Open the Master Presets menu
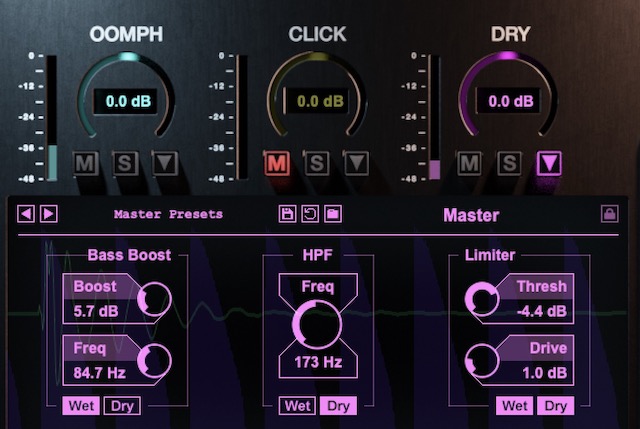The height and width of the screenshot is (429, 640). tap(168, 214)
